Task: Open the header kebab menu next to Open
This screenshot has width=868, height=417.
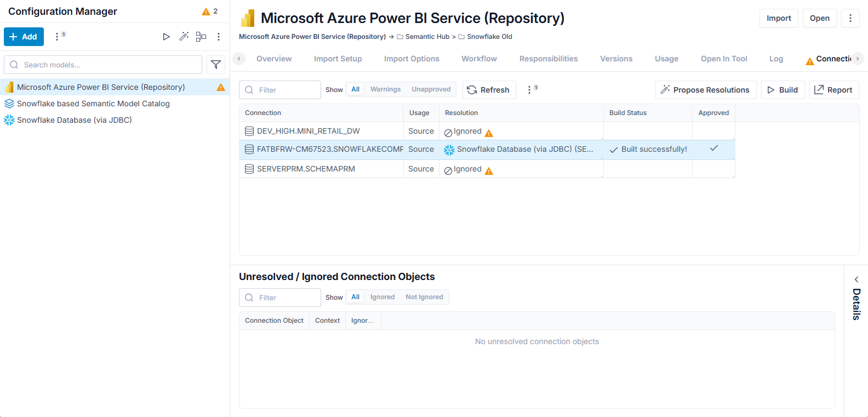Action: [850, 18]
